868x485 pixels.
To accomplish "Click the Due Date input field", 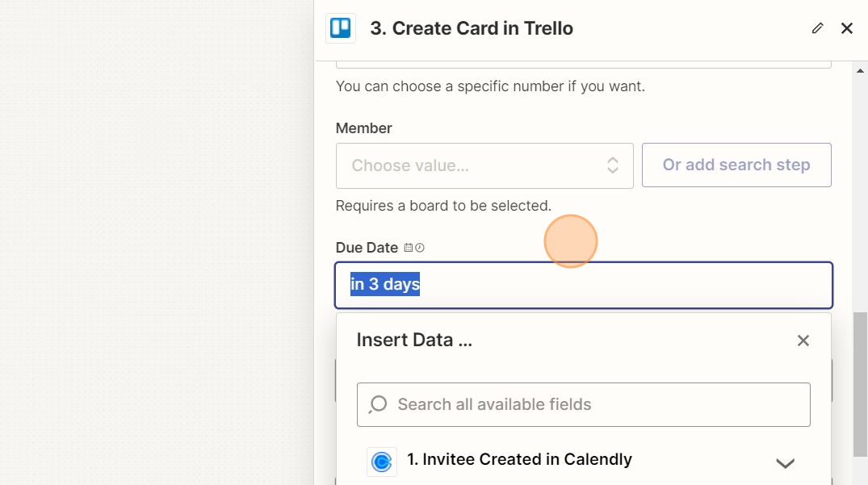I will [583, 285].
